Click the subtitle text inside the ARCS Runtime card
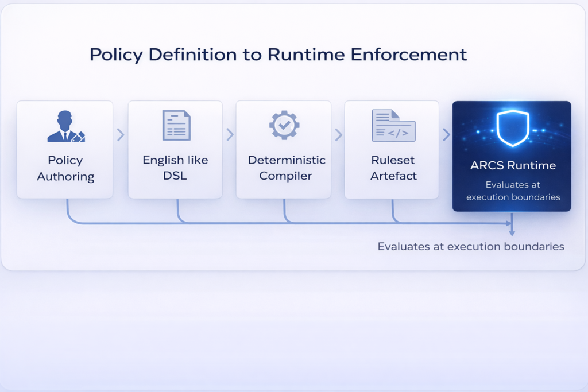 pyautogui.click(x=513, y=191)
